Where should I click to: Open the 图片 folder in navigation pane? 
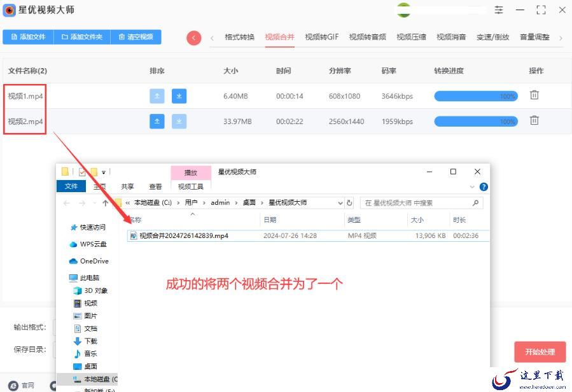click(85, 316)
